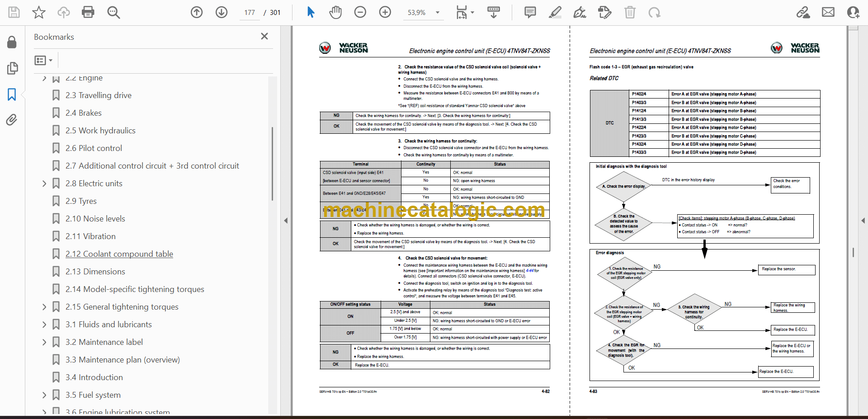Open the page thumbnails panel
This screenshot has height=419, width=868.
click(12, 68)
